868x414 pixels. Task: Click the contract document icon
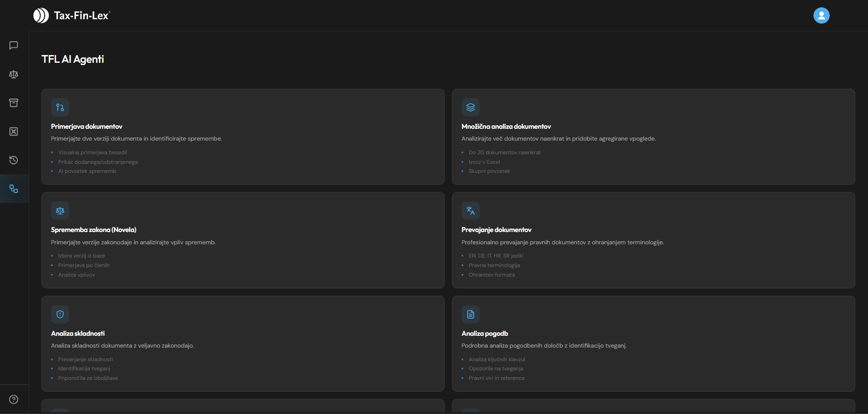pyautogui.click(x=471, y=314)
